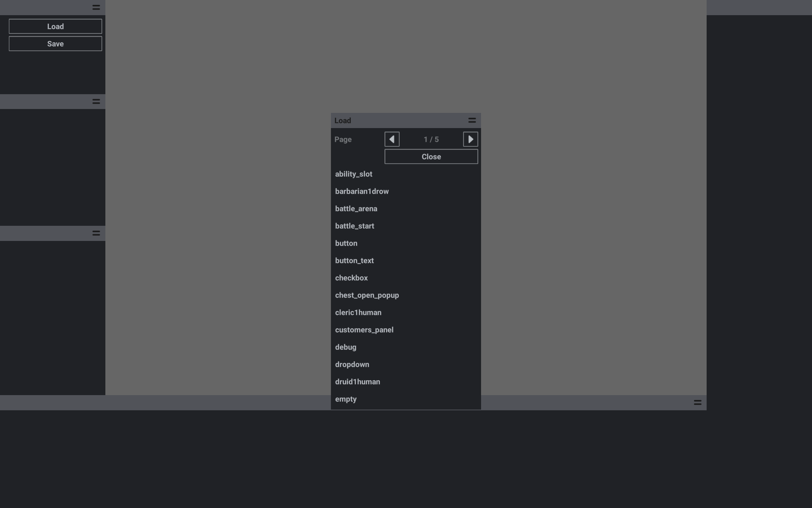This screenshot has height=508, width=812.
Task: Select barbarian1drow from the load list
Action: pos(362,191)
